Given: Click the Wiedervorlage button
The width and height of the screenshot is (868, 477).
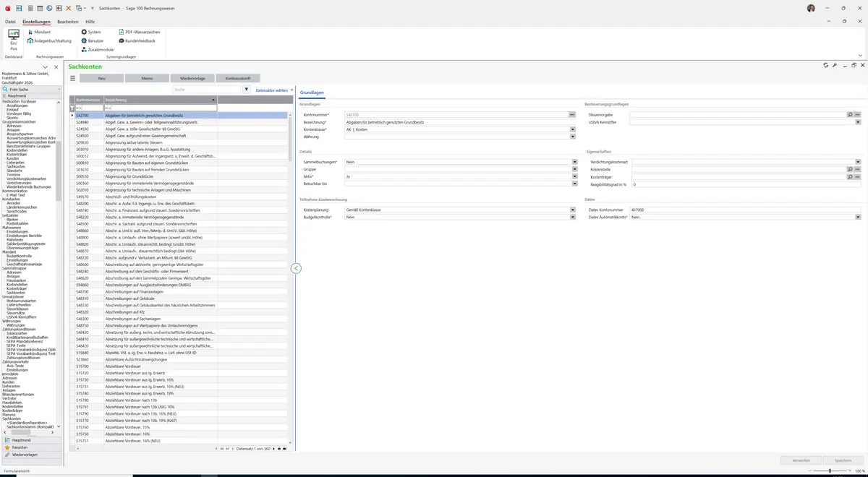Looking at the screenshot, I should pyautogui.click(x=192, y=78).
